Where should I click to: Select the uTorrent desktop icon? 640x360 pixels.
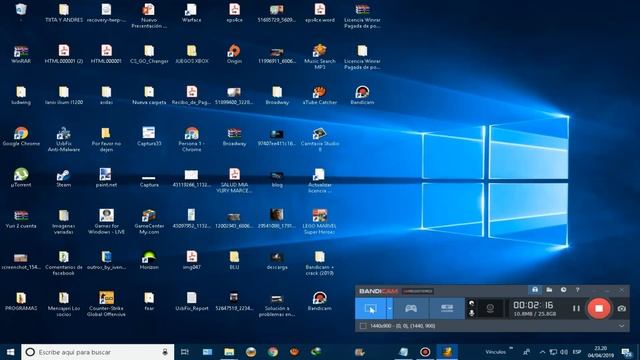(21, 178)
